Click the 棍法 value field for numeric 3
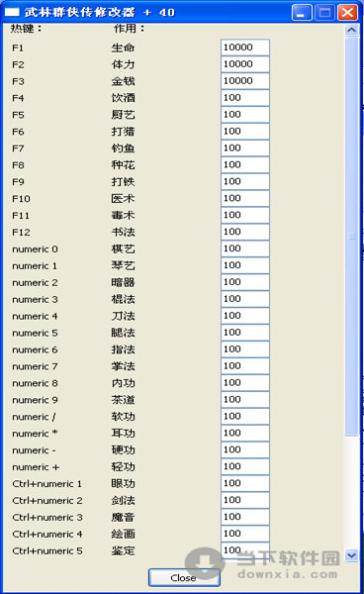364x594 pixels. [245, 299]
